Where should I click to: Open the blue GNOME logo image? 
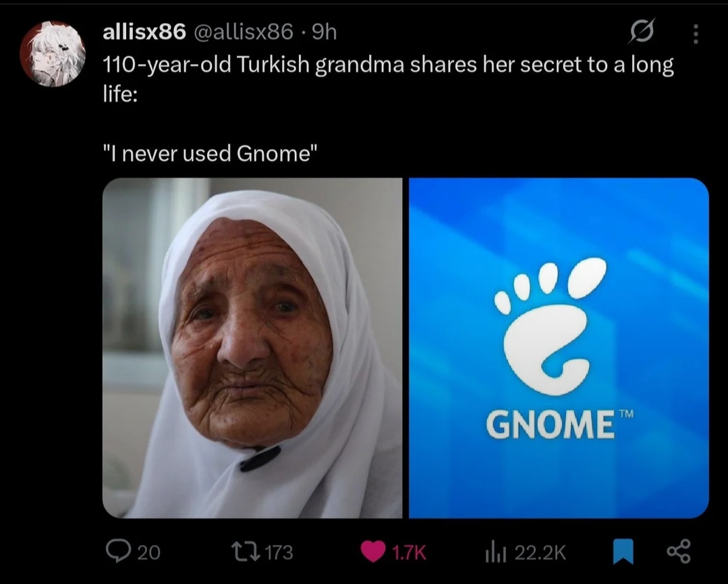tap(559, 348)
